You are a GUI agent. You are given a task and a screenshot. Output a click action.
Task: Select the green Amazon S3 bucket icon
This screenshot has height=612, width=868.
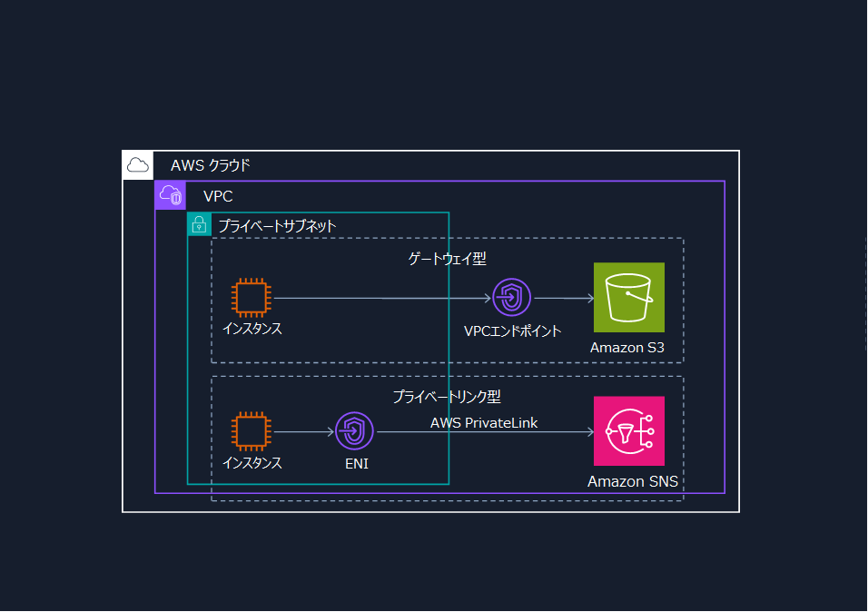[x=628, y=298]
